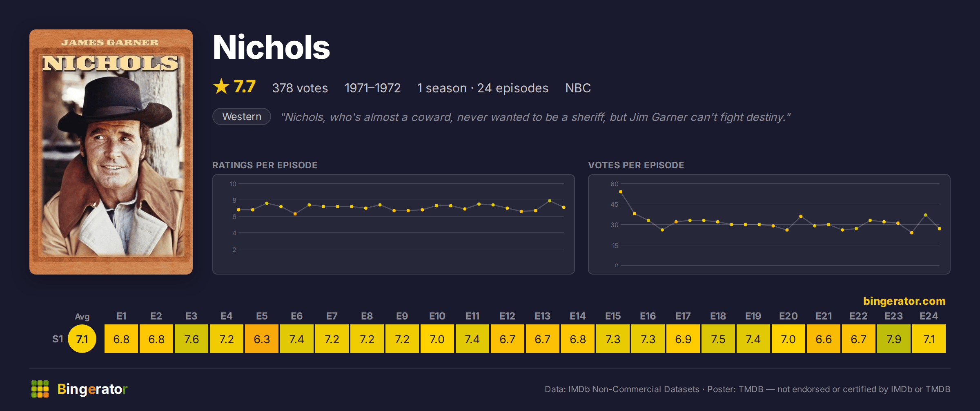Select the E5 6.3 orange rating cell
This screenshot has height=411, width=980.
pyautogui.click(x=262, y=339)
